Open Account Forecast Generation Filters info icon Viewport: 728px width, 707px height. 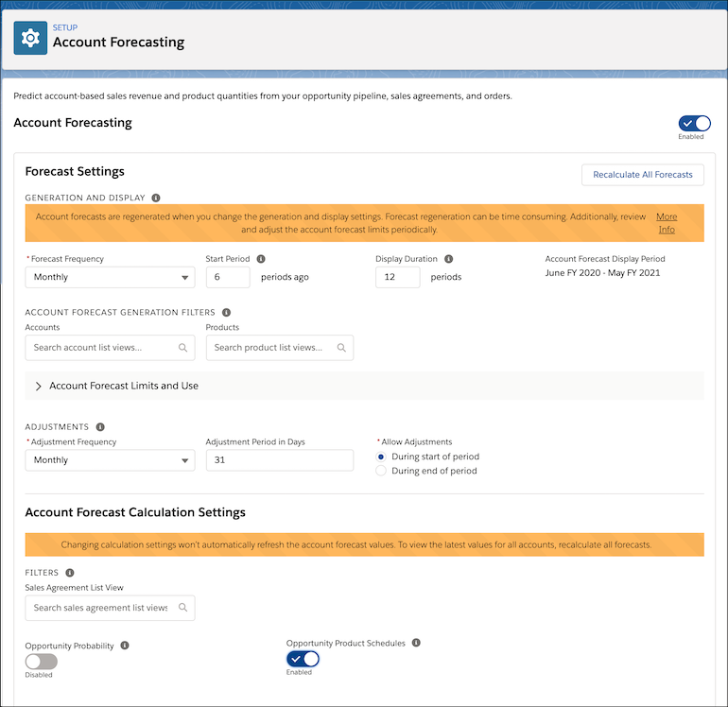[x=227, y=313]
